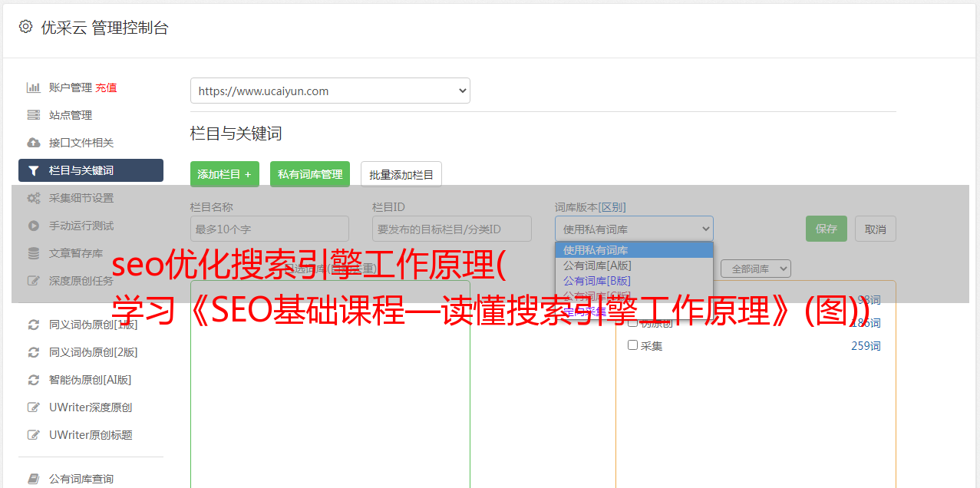Open 接口文件相关 in the sidebar
980x488 pixels.
pos(81,143)
